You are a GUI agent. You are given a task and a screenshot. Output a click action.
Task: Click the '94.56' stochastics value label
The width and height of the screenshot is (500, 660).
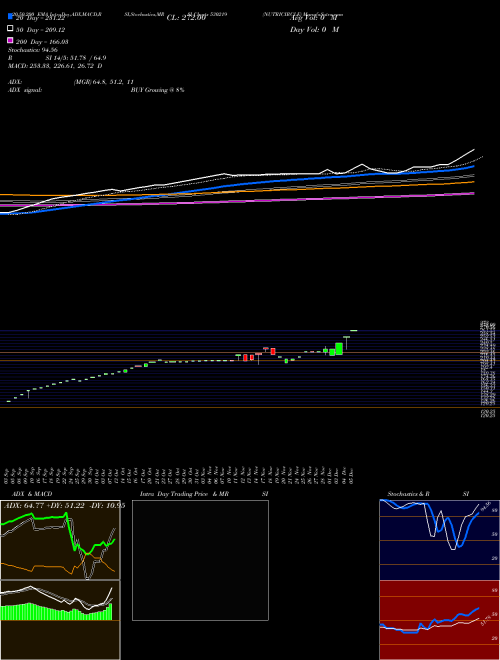coord(485,506)
